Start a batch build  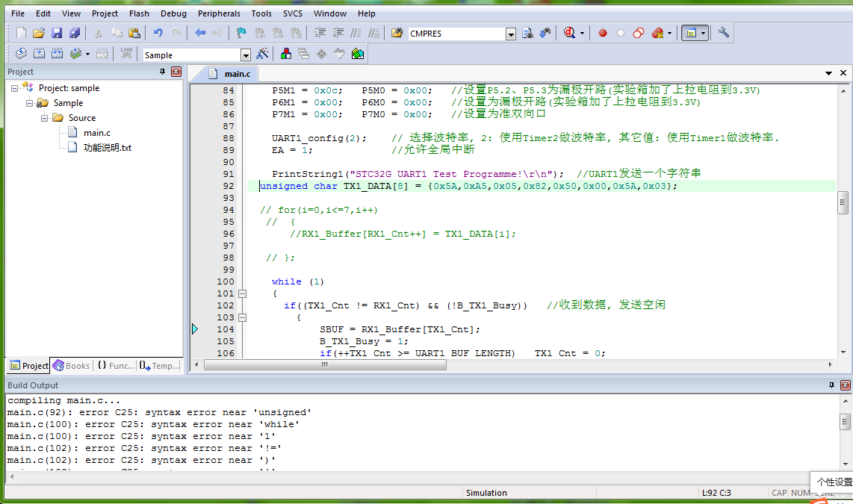[75, 54]
